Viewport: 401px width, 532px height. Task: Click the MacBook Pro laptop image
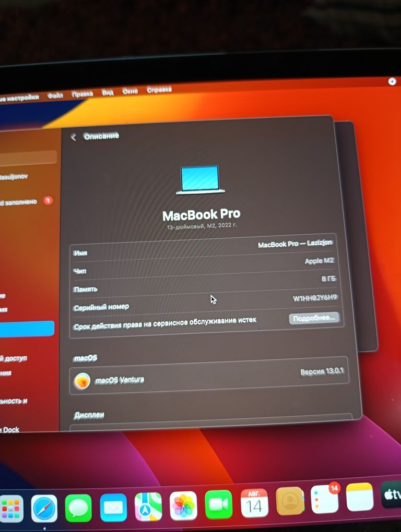click(200, 180)
